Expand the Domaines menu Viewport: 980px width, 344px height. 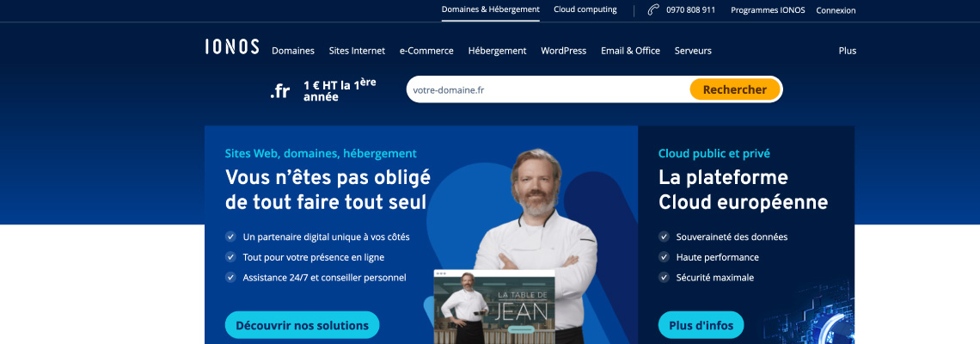pos(293,51)
